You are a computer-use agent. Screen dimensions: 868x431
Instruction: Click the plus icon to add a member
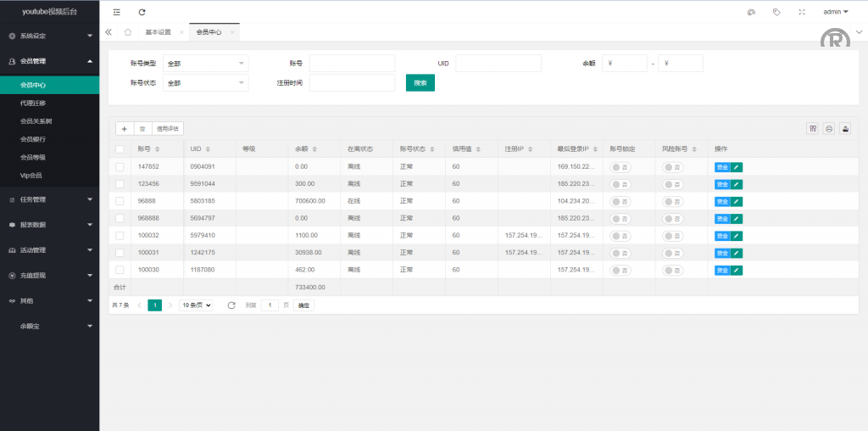point(125,129)
